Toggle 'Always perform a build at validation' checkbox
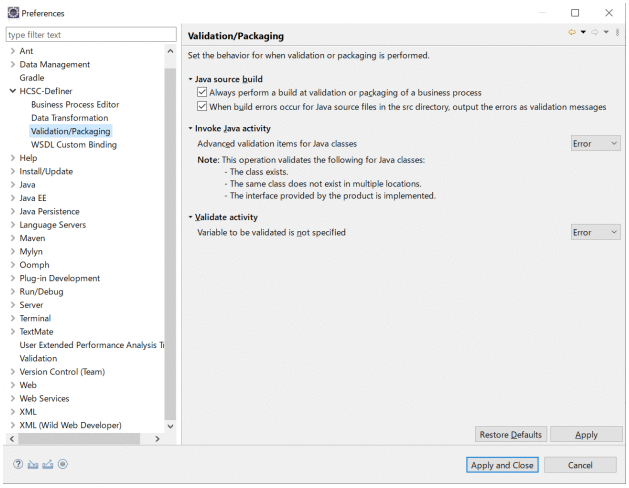 pyautogui.click(x=202, y=92)
